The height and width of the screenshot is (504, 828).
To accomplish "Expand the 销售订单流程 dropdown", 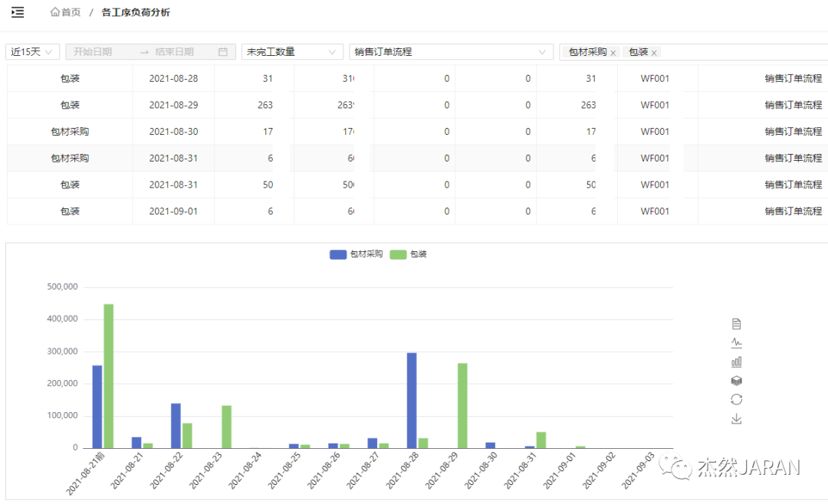I will 450,52.
